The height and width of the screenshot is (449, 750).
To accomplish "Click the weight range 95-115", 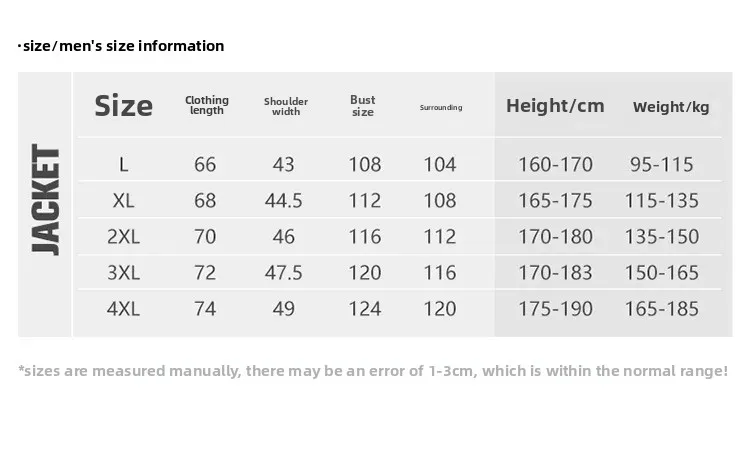I will tap(662, 165).
